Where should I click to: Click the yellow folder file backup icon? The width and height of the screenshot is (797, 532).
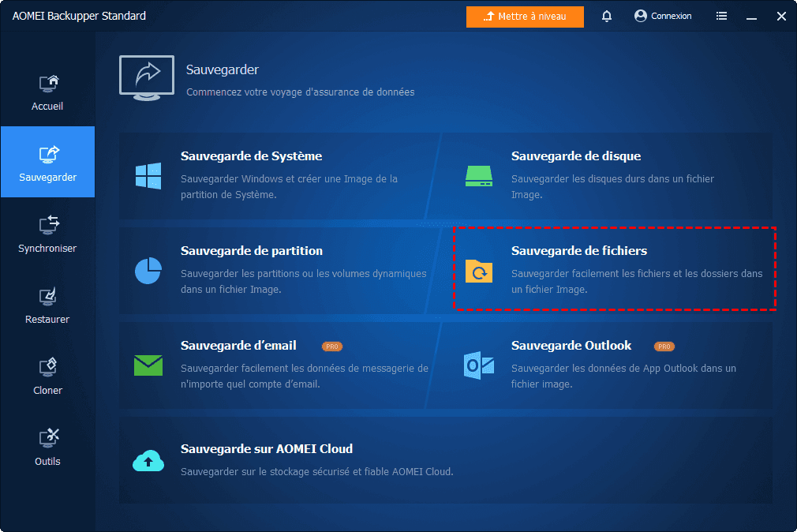(479, 271)
